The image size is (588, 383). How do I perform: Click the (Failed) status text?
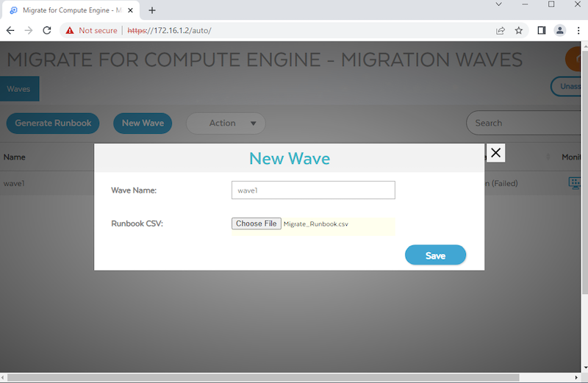point(504,184)
